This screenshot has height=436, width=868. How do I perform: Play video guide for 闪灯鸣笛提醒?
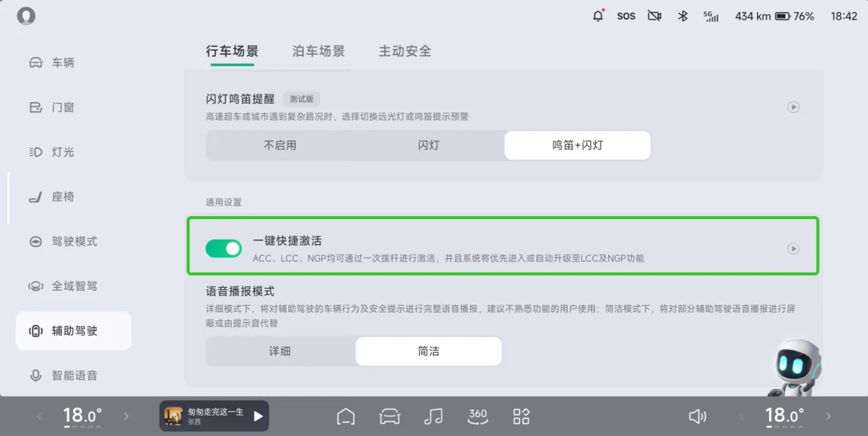[793, 107]
